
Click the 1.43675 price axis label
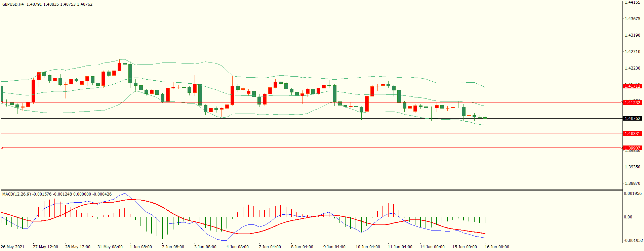tap(632, 18)
